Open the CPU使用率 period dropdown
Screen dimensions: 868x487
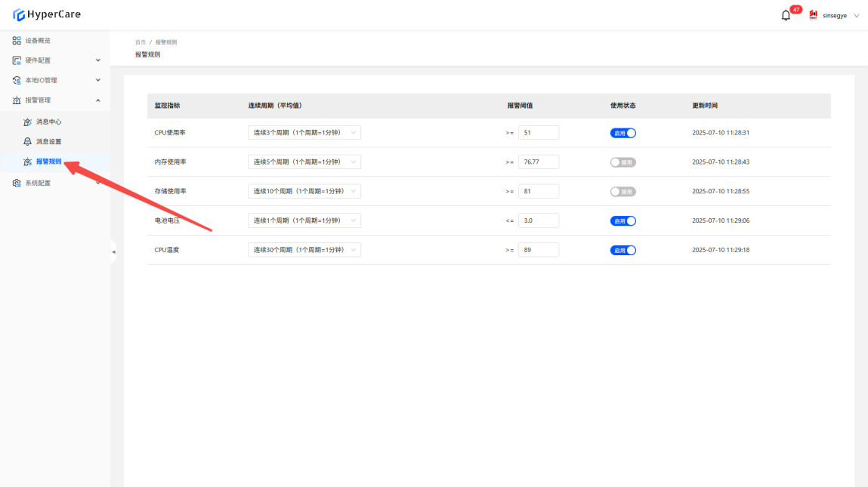(x=304, y=133)
